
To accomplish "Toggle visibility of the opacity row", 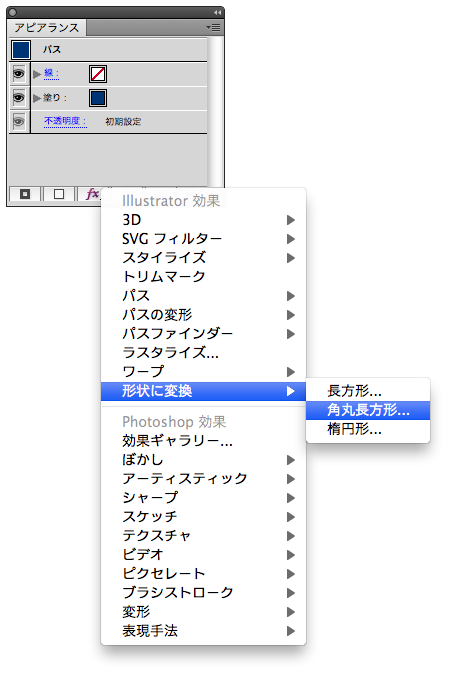I will [18, 121].
